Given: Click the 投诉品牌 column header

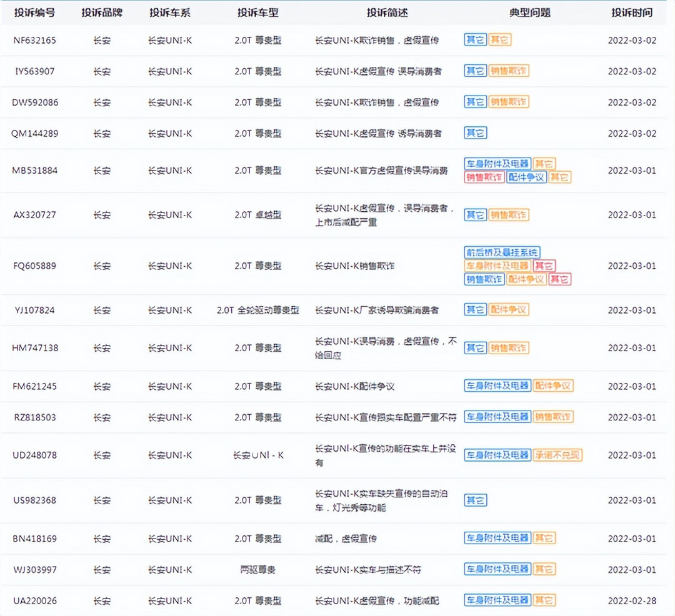Looking at the screenshot, I should coord(102,12).
